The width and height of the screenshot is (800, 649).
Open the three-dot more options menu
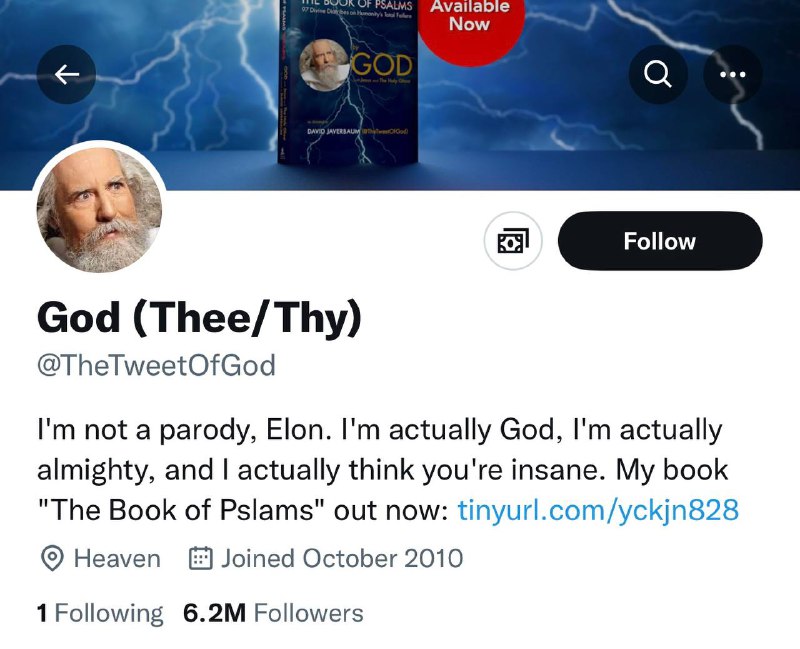point(733,75)
